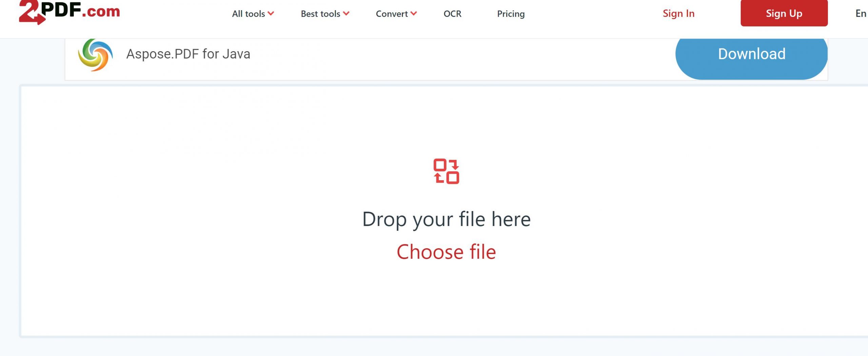Click the Choose file link
The height and width of the screenshot is (356, 868).
(x=446, y=252)
